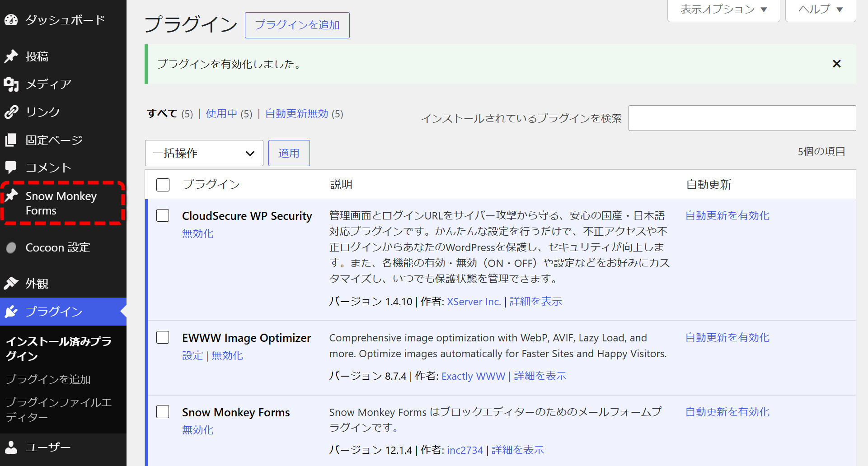868x466 pixels.
Task: Open XServer Inc. author link
Action: tap(474, 302)
